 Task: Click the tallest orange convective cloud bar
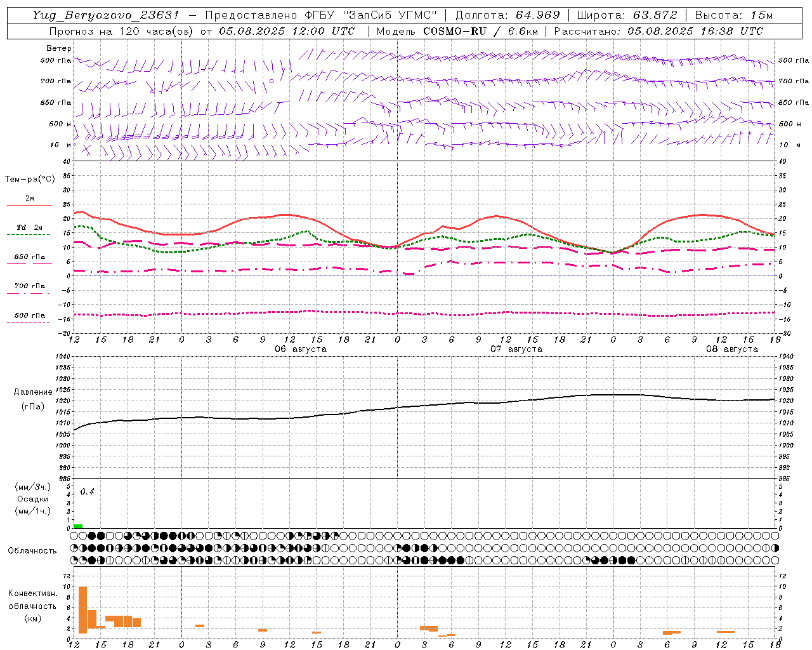82,610
